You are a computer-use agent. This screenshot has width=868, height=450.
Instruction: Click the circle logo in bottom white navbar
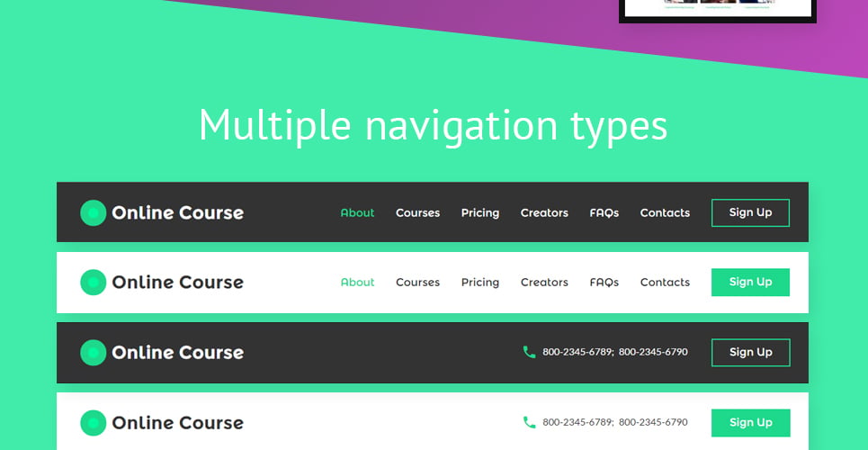click(x=93, y=423)
